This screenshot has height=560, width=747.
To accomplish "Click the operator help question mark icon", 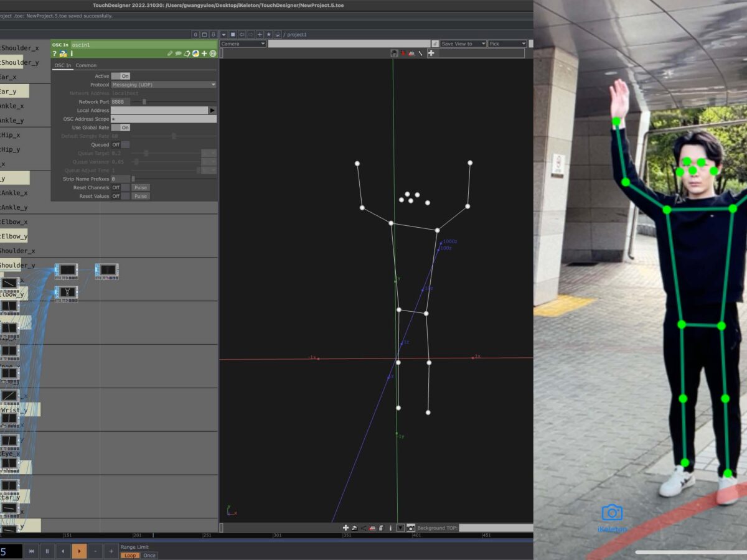I will point(54,54).
